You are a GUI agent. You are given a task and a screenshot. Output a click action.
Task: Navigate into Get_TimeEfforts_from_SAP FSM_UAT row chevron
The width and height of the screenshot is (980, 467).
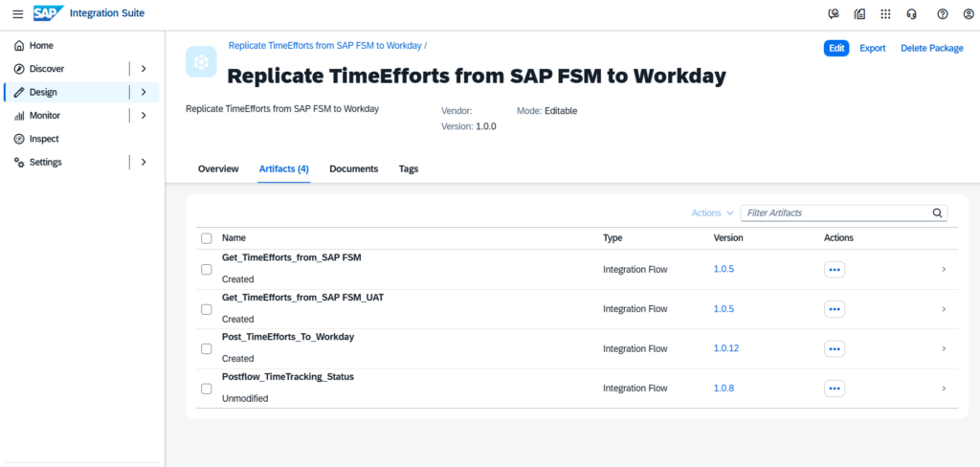(x=944, y=309)
